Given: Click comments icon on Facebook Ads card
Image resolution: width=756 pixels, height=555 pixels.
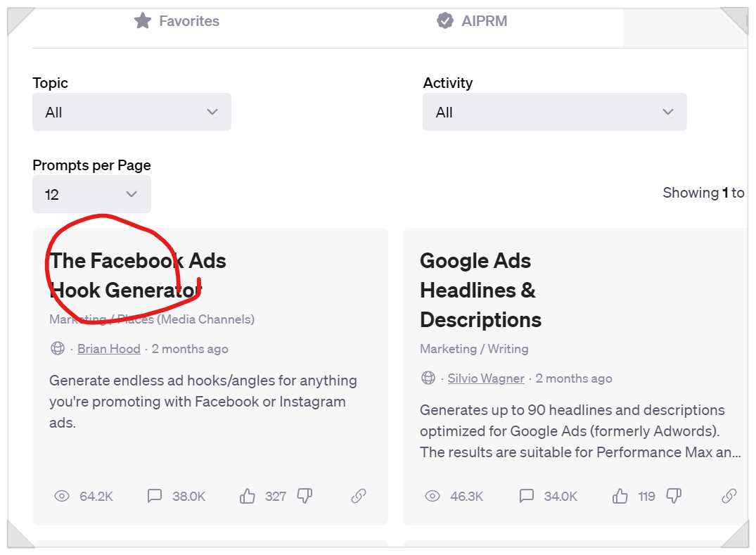Looking at the screenshot, I should coord(155,496).
